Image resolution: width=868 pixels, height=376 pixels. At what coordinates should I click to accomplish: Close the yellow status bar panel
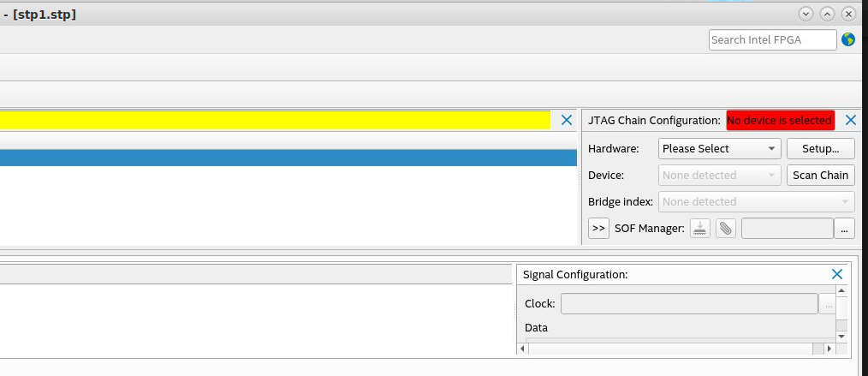click(566, 121)
